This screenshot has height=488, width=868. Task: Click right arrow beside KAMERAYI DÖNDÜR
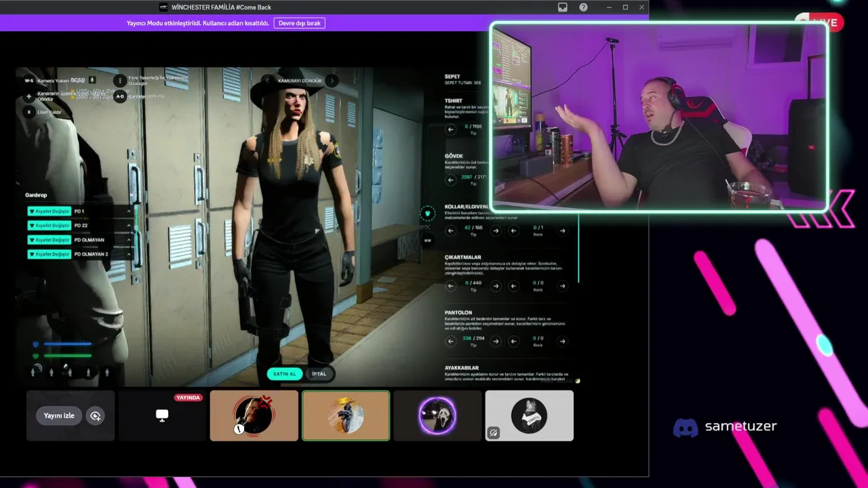332,81
